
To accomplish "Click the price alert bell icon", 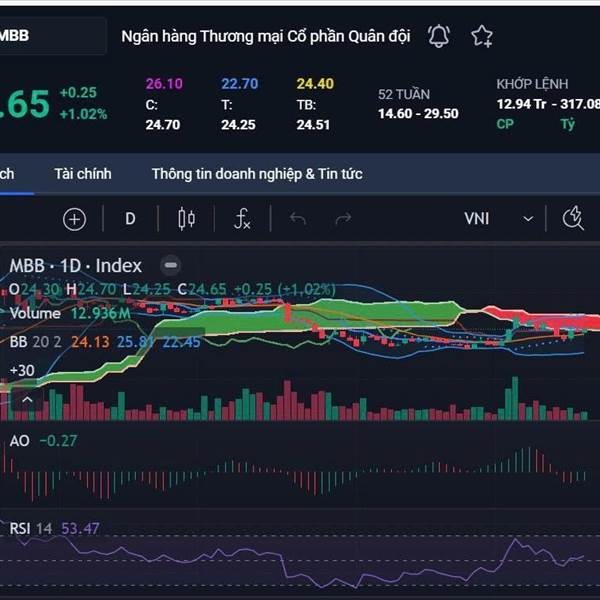I will point(439,36).
